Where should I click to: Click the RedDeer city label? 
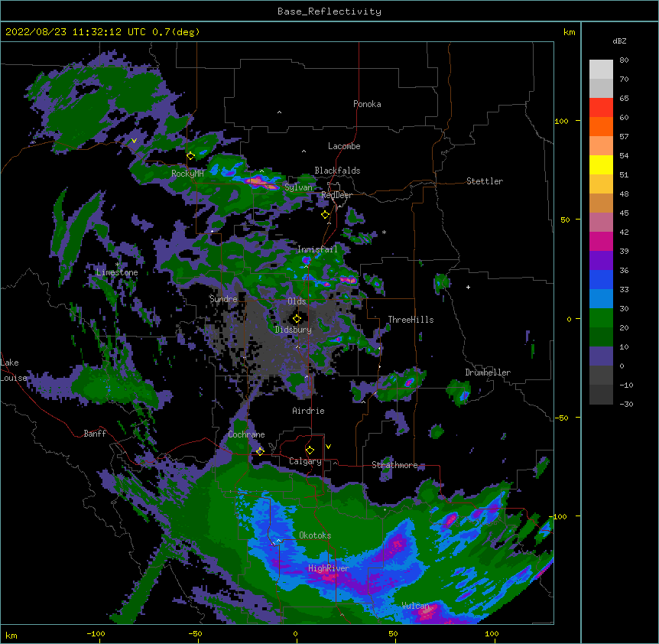pyautogui.click(x=336, y=195)
